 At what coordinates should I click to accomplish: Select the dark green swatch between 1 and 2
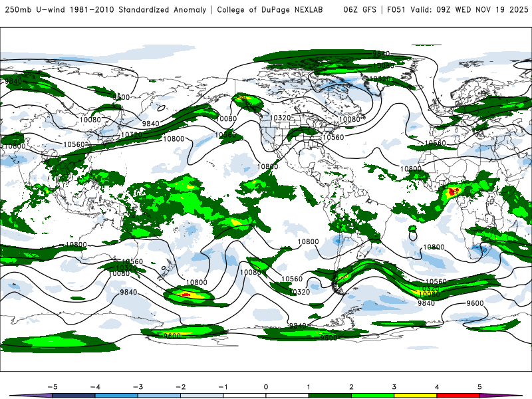pyautogui.click(x=330, y=396)
